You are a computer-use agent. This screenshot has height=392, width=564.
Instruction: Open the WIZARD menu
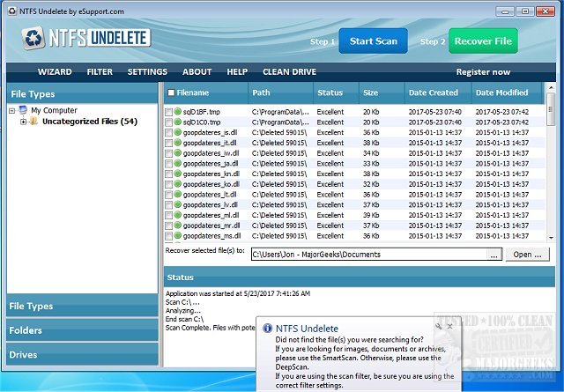point(55,72)
